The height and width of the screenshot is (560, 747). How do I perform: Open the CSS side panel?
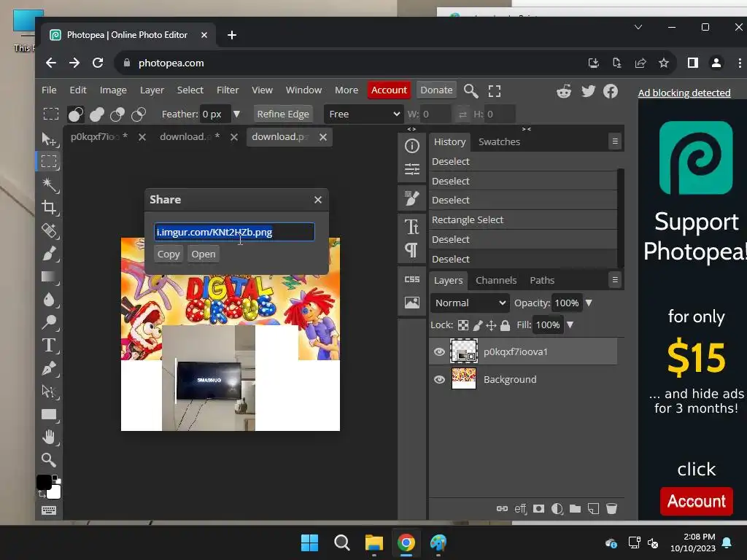tap(411, 279)
